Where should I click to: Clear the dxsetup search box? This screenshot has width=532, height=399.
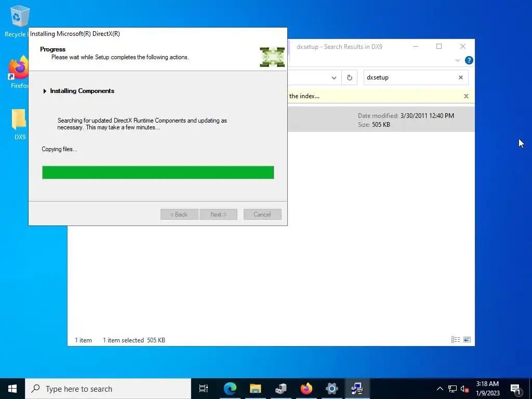(461, 77)
